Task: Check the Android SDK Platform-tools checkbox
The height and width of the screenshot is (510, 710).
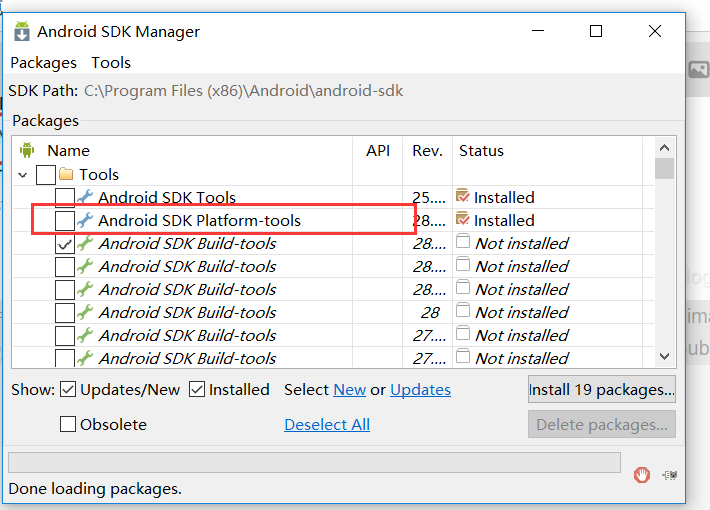Action: point(65,221)
